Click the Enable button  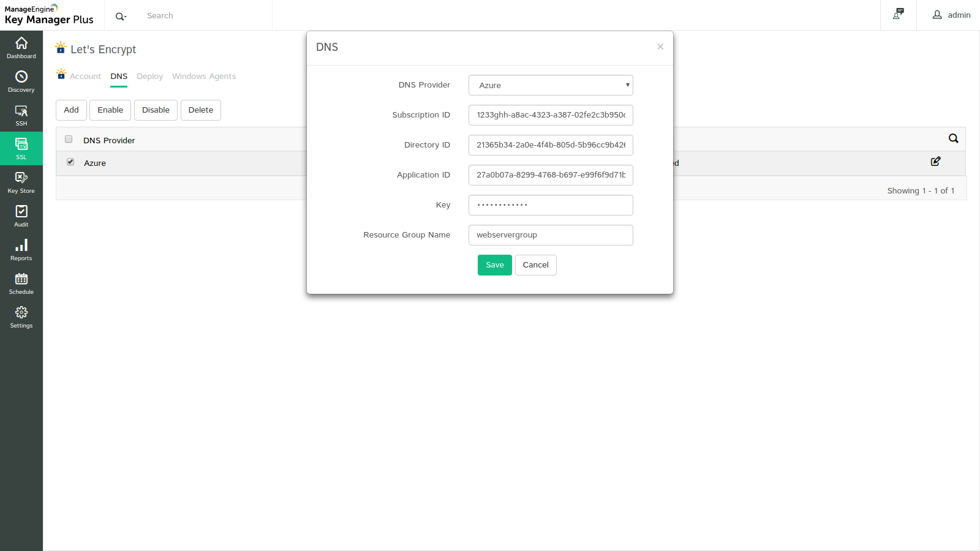(110, 110)
